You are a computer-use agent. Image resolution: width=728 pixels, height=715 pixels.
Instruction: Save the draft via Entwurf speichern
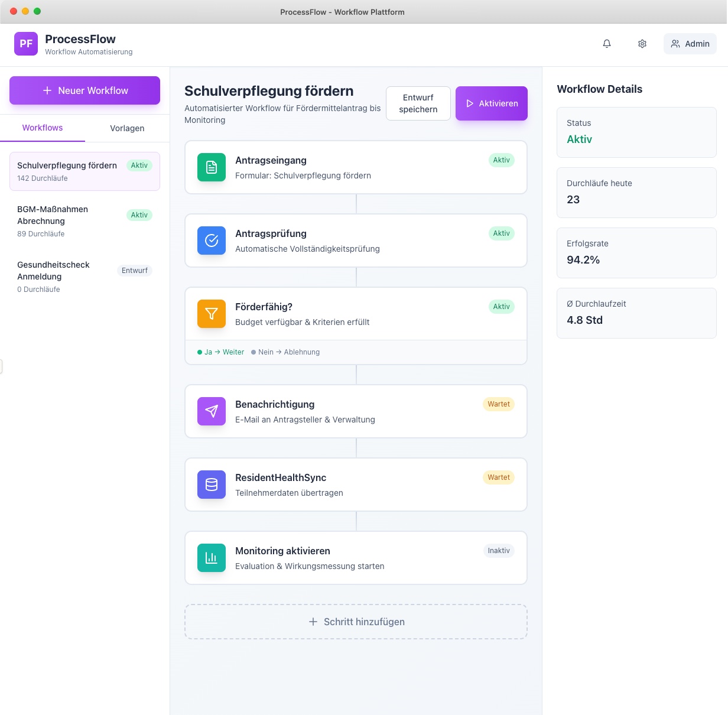pos(418,103)
